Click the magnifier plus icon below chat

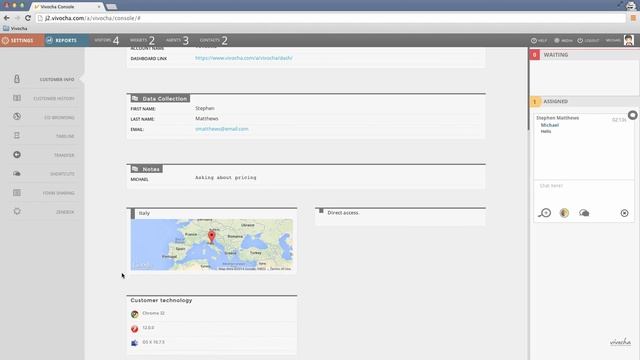[544, 213]
